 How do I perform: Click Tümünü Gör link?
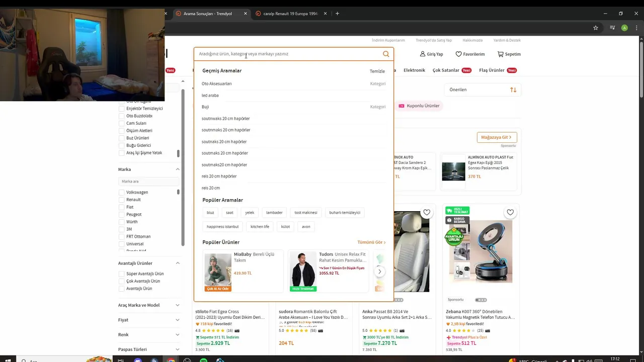(371, 242)
